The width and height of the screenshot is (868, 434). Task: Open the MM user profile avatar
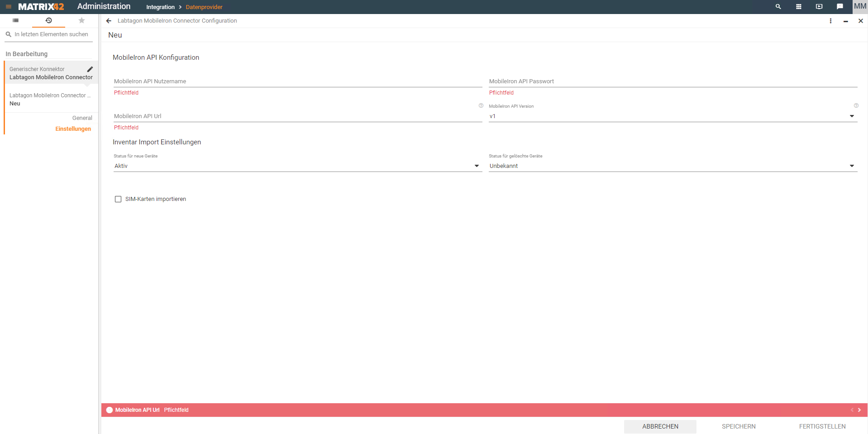coord(860,6)
